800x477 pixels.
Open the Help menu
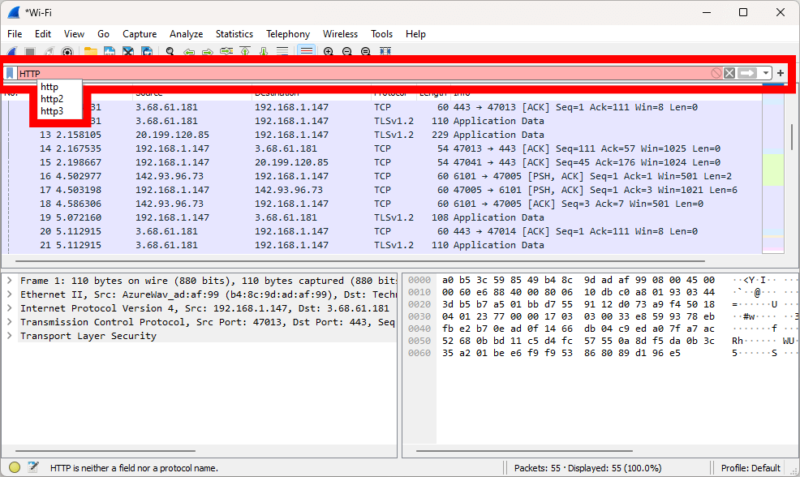click(415, 34)
